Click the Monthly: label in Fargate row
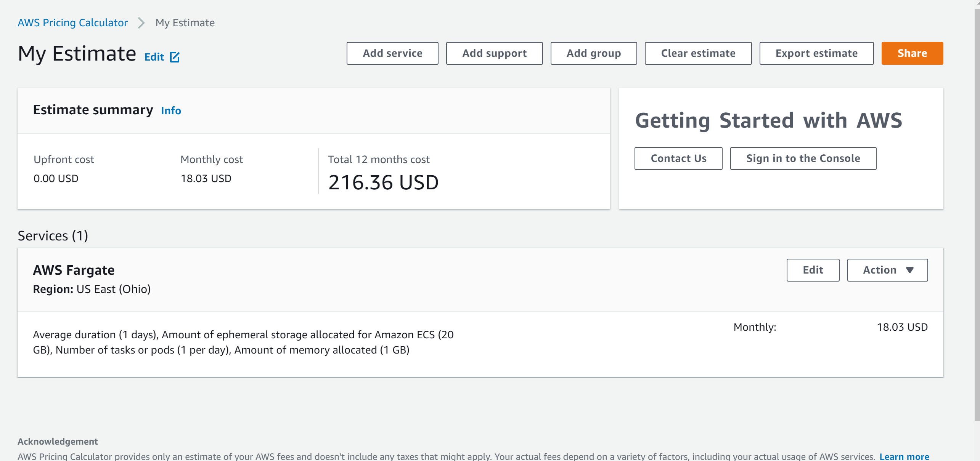Screen dimensions: 980x461 [x=755, y=327]
